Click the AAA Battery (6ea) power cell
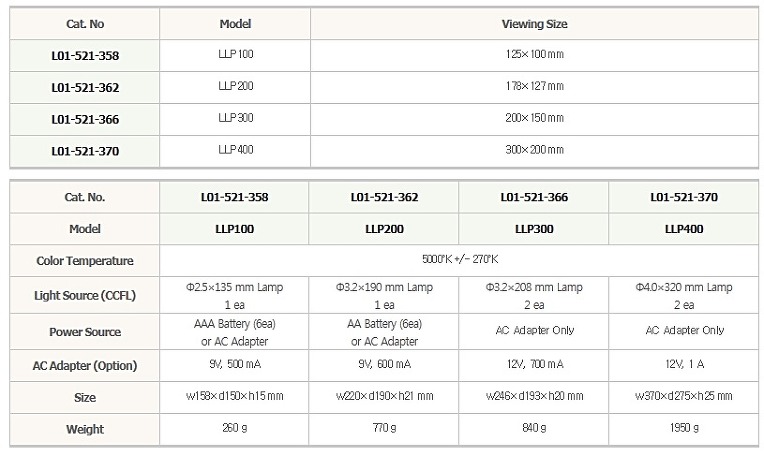Image resolution: width=764 pixels, height=456 pixels. tap(234, 332)
